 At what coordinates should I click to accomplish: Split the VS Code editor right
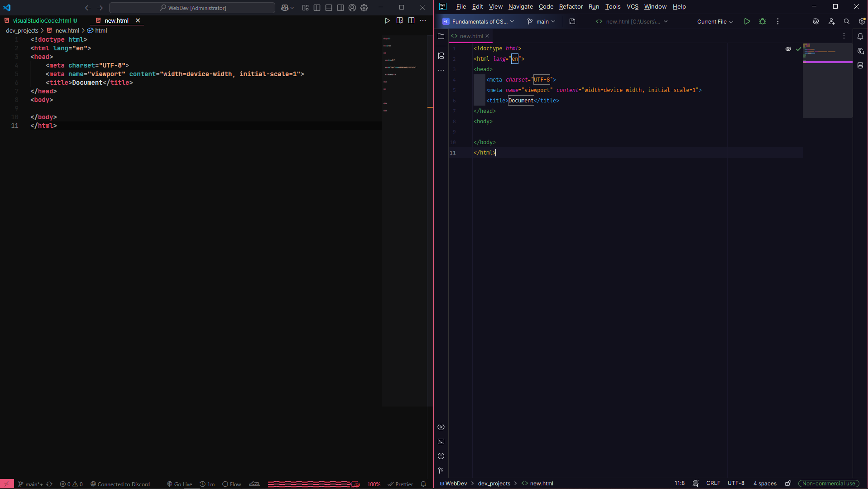pos(411,20)
